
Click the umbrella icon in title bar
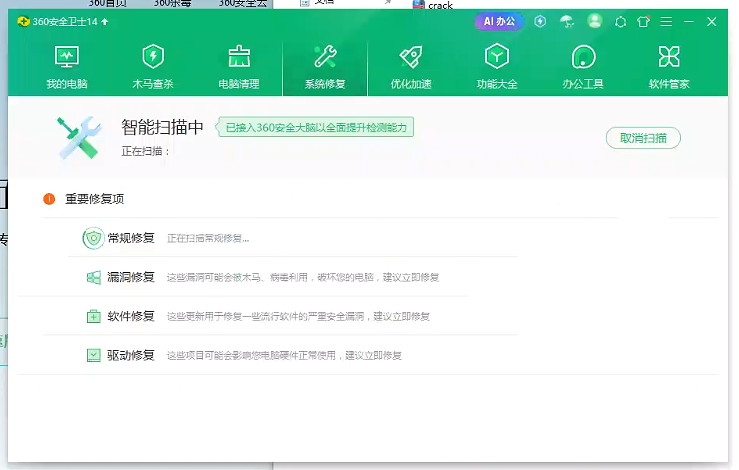[567, 21]
